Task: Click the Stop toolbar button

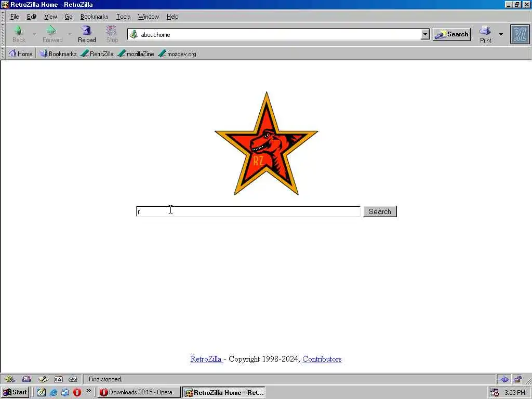Action: (x=112, y=34)
